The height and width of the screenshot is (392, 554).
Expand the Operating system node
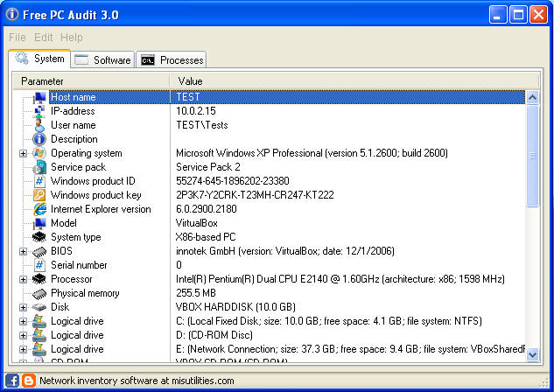pos(23,153)
